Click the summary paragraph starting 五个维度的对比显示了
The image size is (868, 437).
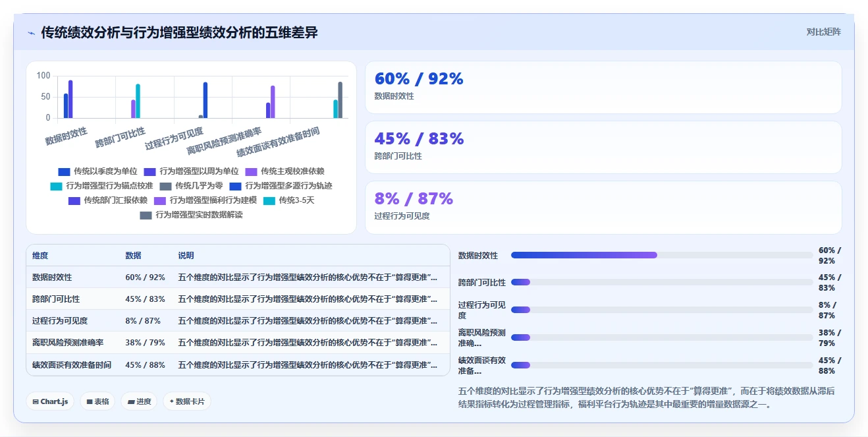(x=647, y=397)
